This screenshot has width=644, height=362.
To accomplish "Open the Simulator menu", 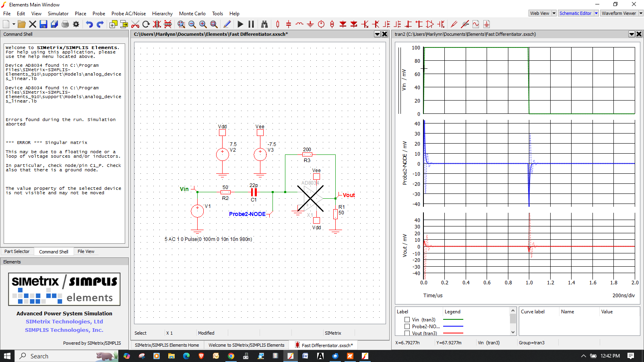I will click(x=58, y=14).
